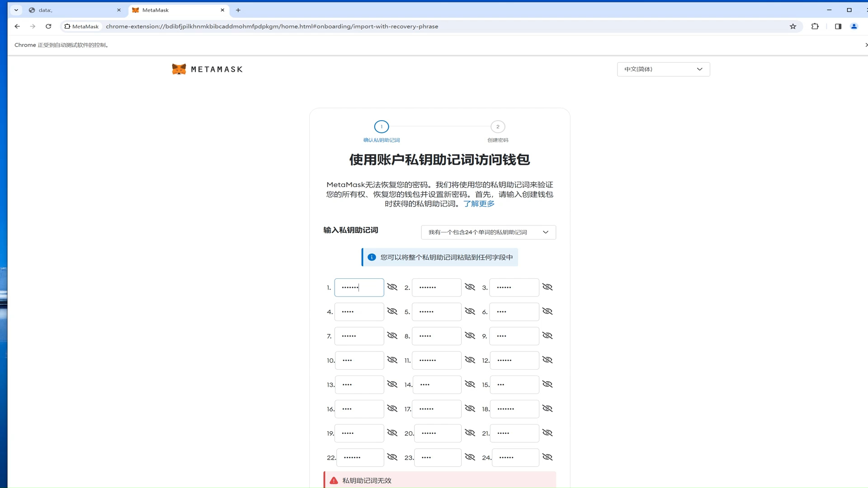The image size is (868, 488).
Task: Go back to previous page
Action: 17,26
